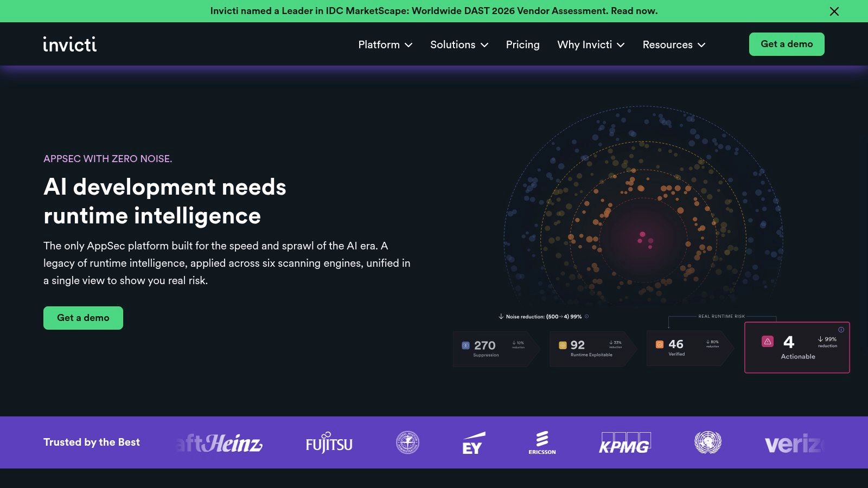Expand the Solutions menu
Image resolution: width=868 pixels, height=488 pixels.
(x=459, y=44)
